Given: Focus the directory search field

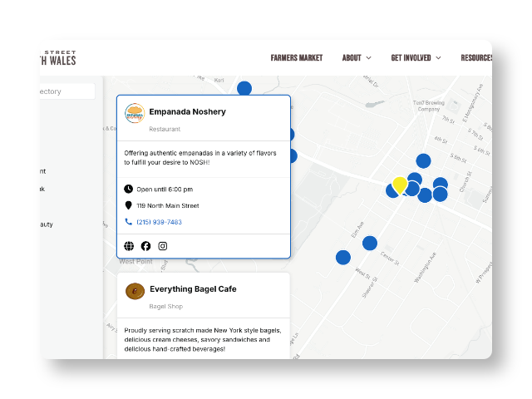Looking at the screenshot, I should (67, 91).
